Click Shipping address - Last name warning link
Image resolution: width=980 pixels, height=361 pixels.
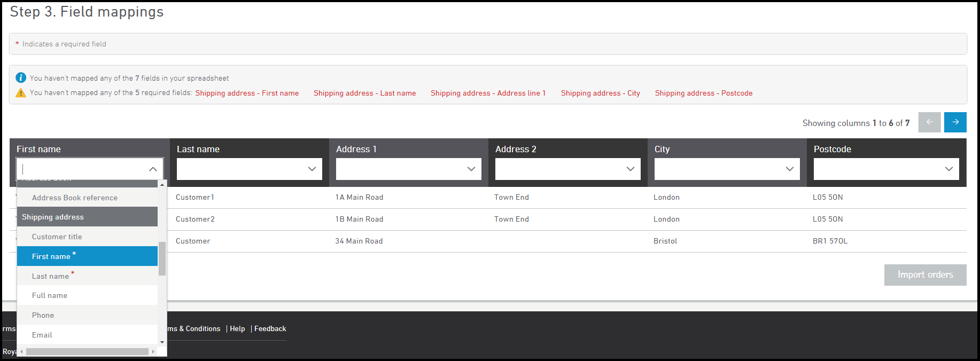tap(364, 93)
